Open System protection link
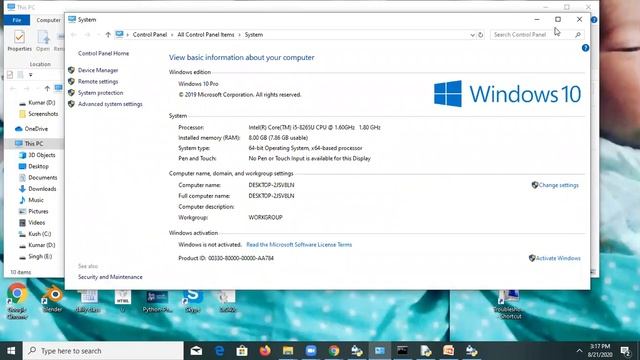Screen dimensions: 640x360 point(100,93)
